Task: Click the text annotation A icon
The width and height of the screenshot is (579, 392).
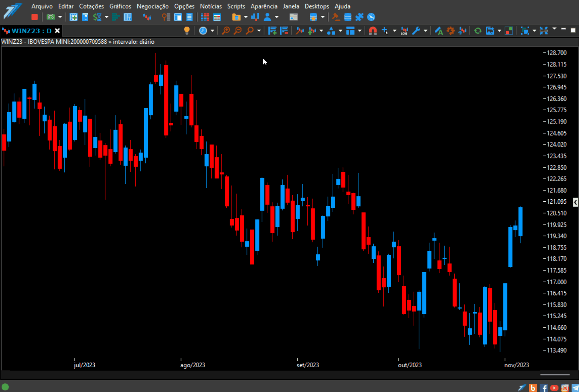Action: 439,31
